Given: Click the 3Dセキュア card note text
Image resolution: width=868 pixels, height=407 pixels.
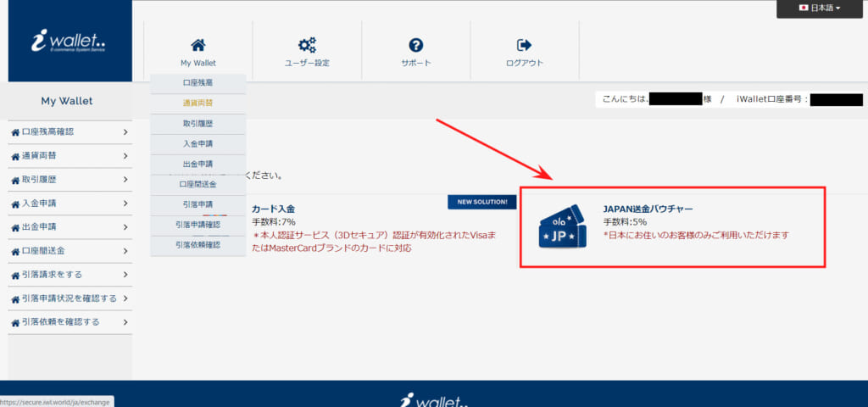Looking at the screenshot, I should (x=374, y=242).
